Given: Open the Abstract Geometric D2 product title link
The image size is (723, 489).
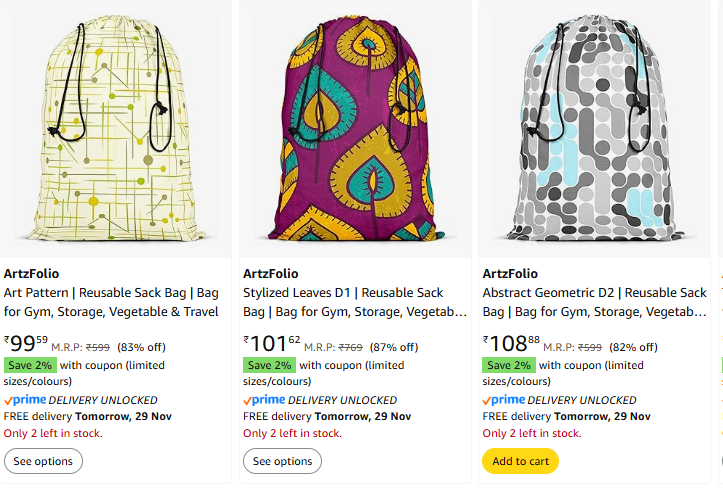Looking at the screenshot, I should (594, 302).
